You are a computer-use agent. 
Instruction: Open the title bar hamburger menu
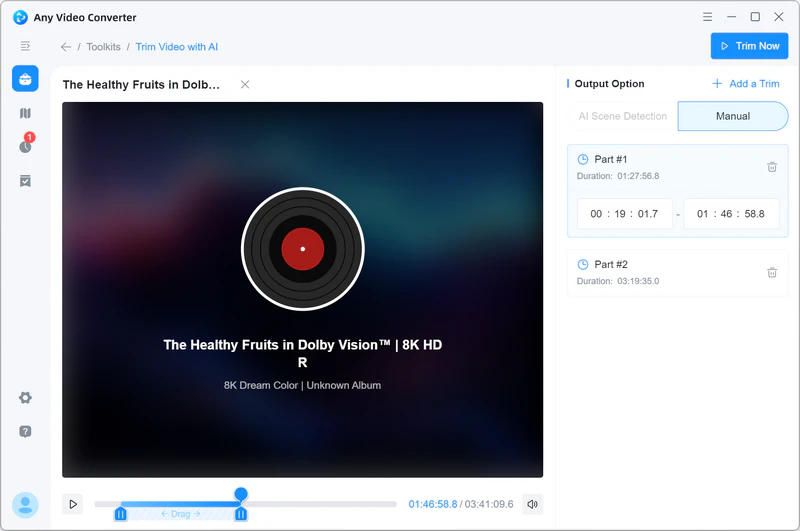point(707,17)
